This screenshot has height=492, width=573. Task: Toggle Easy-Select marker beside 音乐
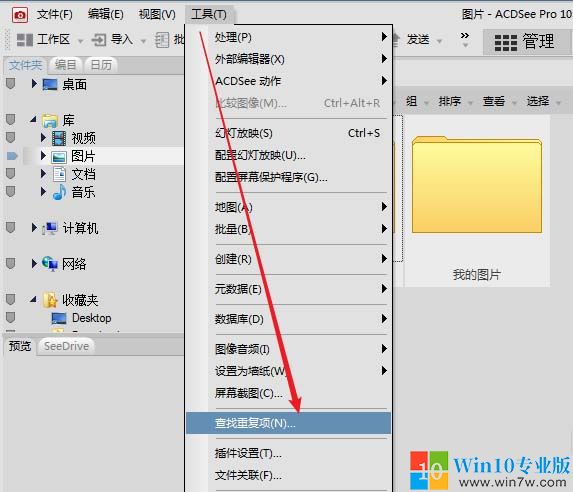[11, 191]
